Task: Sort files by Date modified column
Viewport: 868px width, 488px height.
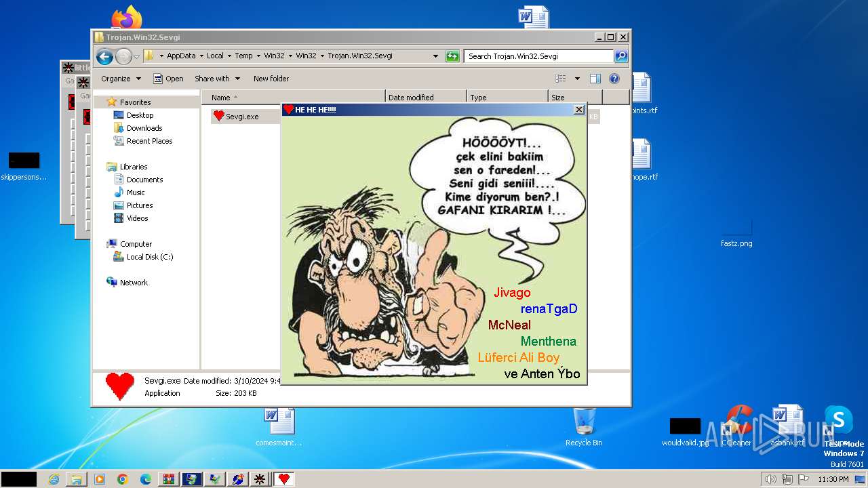Action: pyautogui.click(x=426, y=98)
